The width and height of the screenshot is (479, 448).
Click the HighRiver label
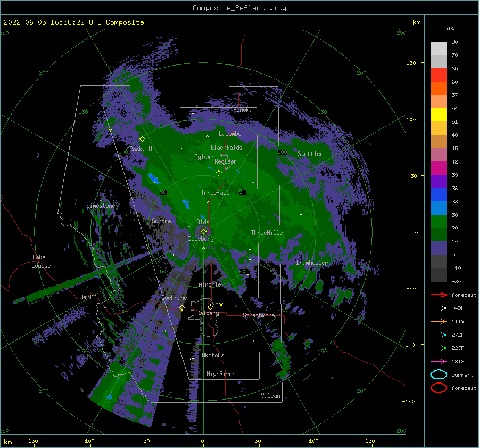(221, 374)
